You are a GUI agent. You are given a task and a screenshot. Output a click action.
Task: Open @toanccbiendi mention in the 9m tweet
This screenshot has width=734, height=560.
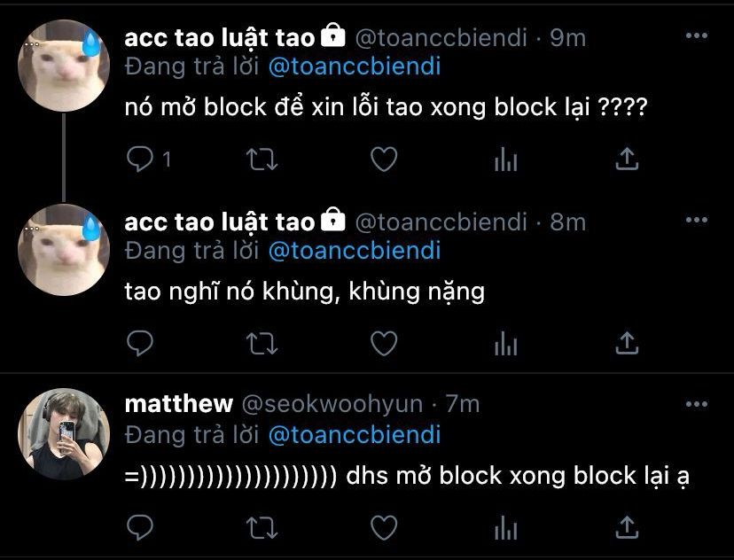click(355, 66)
